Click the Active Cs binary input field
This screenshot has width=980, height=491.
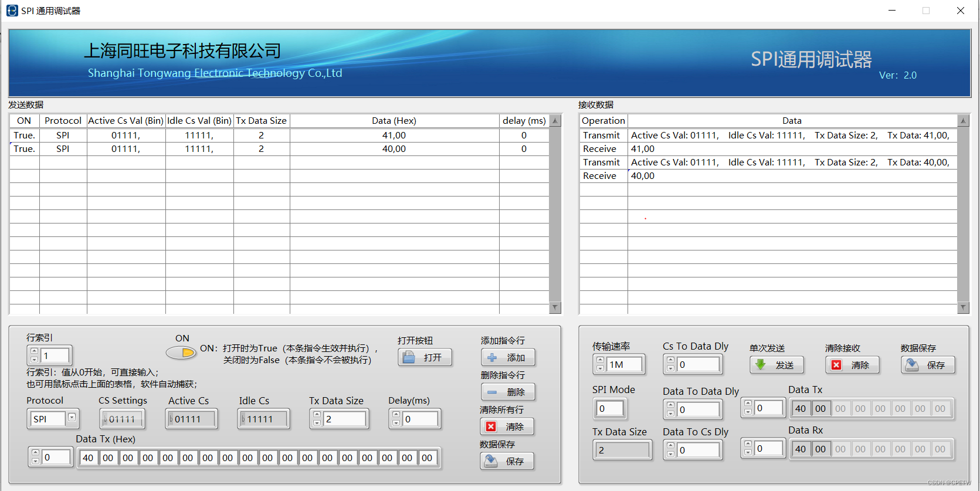(192, 419)
